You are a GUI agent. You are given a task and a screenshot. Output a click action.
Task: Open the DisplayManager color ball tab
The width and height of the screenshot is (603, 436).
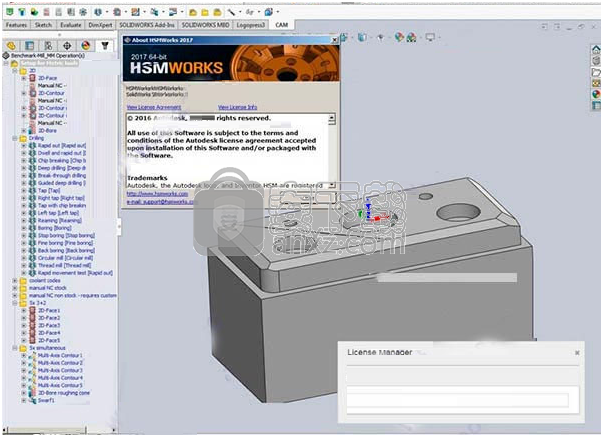pyautogui.click(x=86, y=46)
